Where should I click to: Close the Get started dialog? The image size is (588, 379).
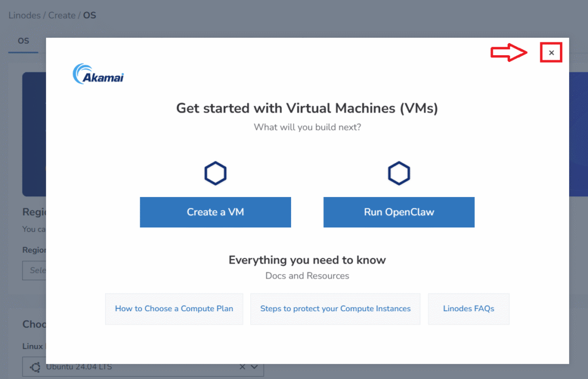pos(551,53)
